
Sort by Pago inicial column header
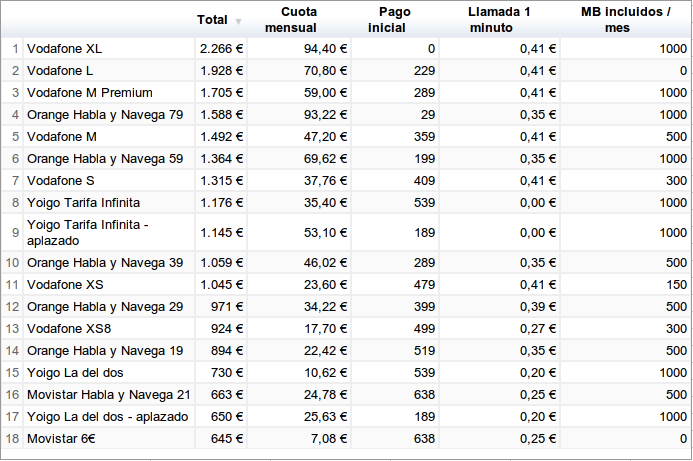point(388,20)
